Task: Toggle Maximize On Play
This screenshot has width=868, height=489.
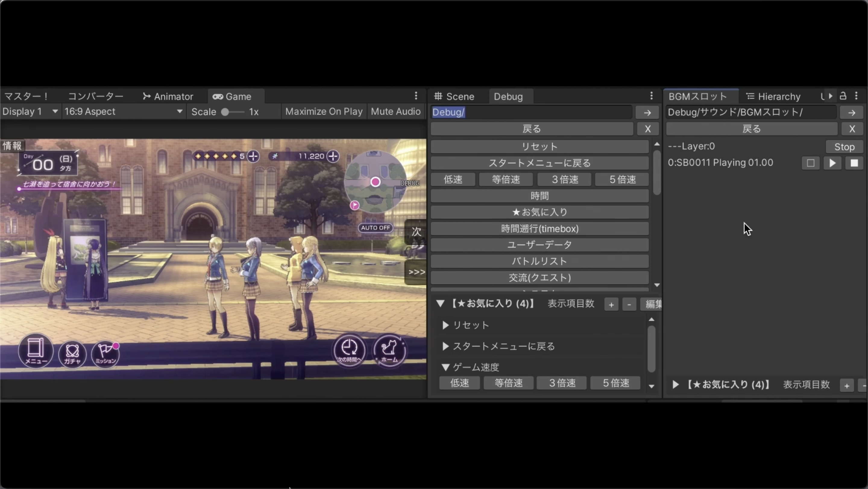Action: pyautogui.click(x=323, y=112)
